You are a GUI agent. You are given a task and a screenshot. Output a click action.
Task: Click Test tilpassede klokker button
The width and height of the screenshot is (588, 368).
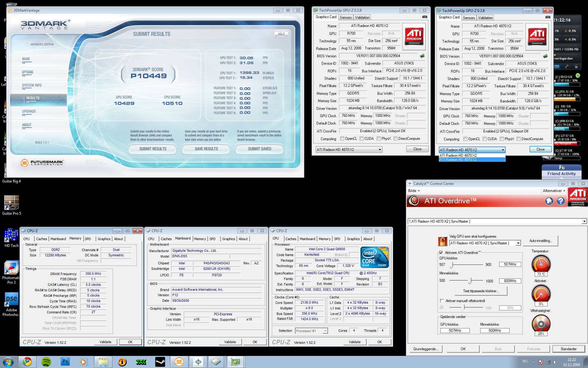pyautogui.click(x=481, y=291)
